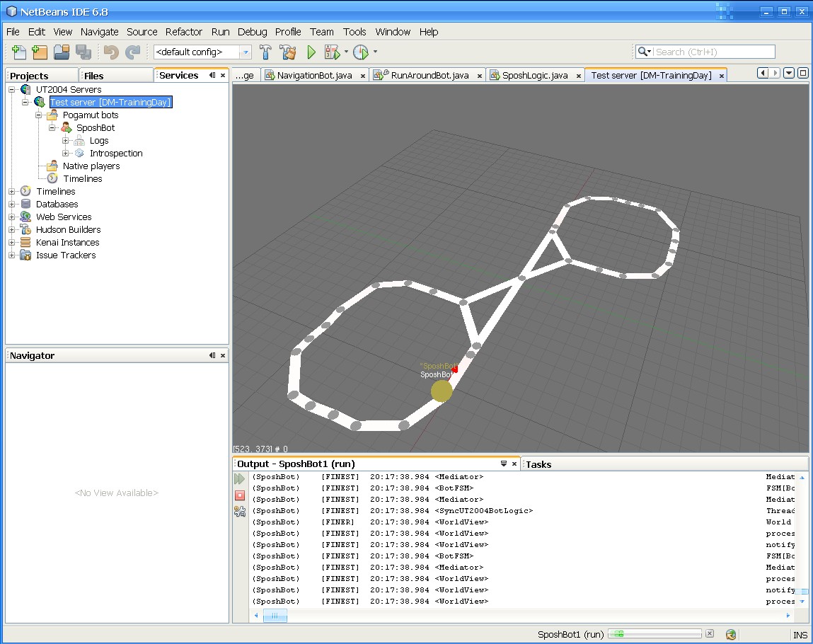Click the Debug Main Project icon
813x644 pixels.
[x=332, y=52]
